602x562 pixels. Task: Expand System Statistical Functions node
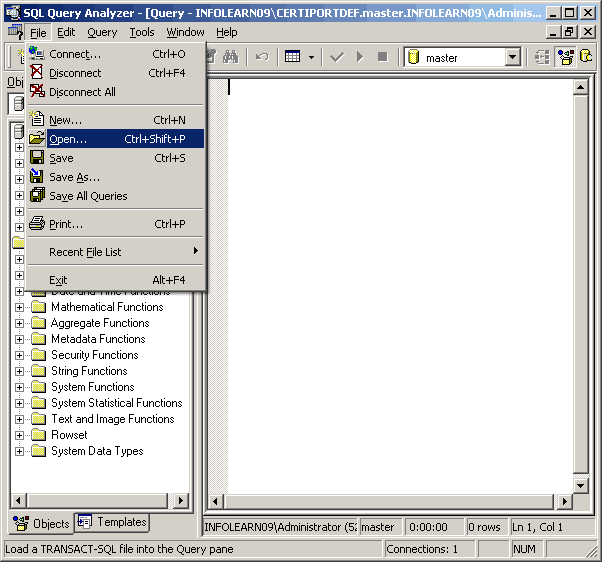pyautogui.click(x=19, y=403)
